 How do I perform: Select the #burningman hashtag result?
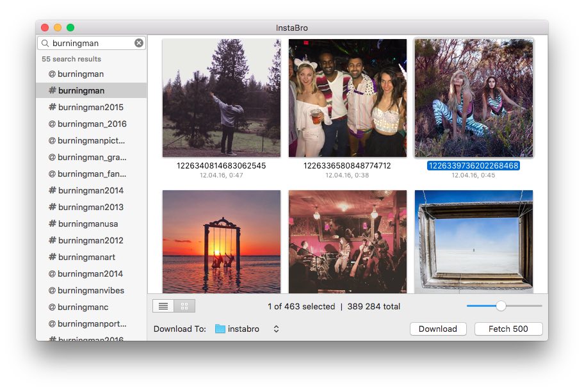point(92,90)
